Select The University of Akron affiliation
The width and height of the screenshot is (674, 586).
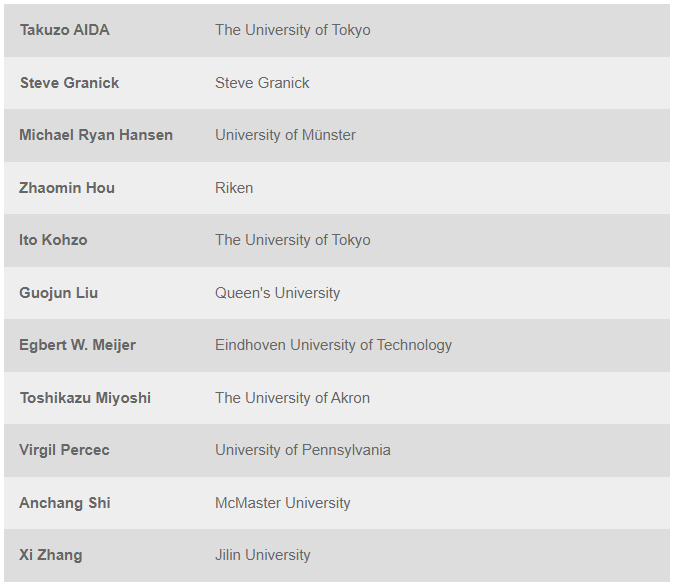click(x=292, y=398)
